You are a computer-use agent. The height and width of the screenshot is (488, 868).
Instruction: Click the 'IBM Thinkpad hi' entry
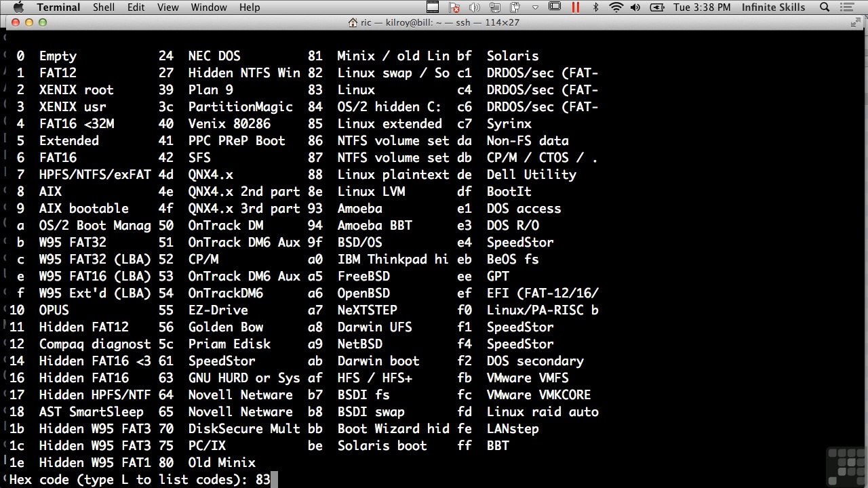[393, 260]
